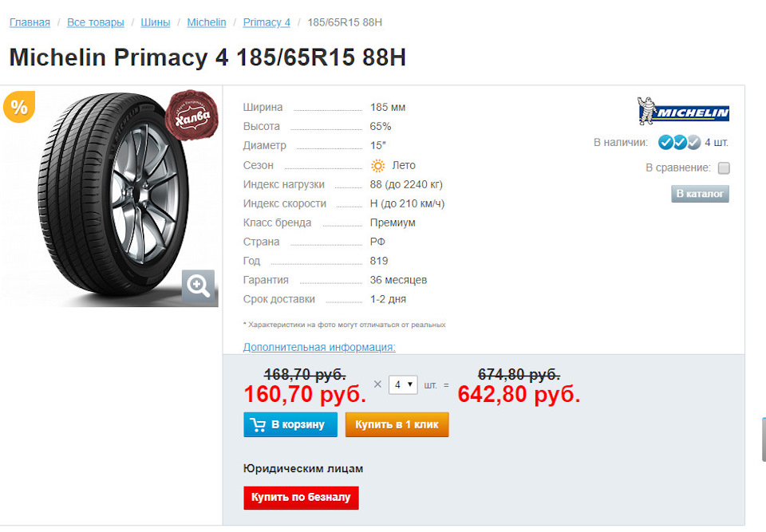Go to «Главная» breadcrumb
Image resolution: width=766 pixels, height=532 pixels.
(x=30, y=22)
